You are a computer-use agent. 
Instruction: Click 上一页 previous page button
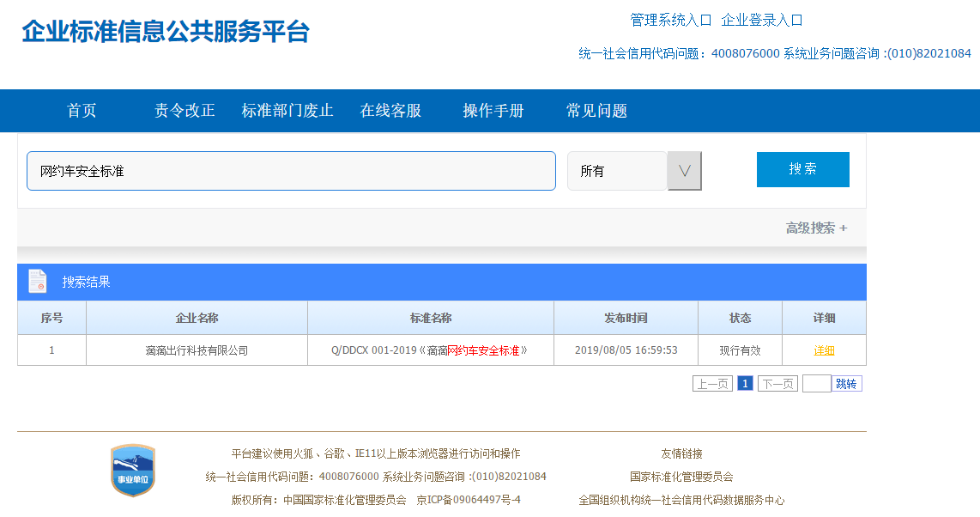[712, 384]
